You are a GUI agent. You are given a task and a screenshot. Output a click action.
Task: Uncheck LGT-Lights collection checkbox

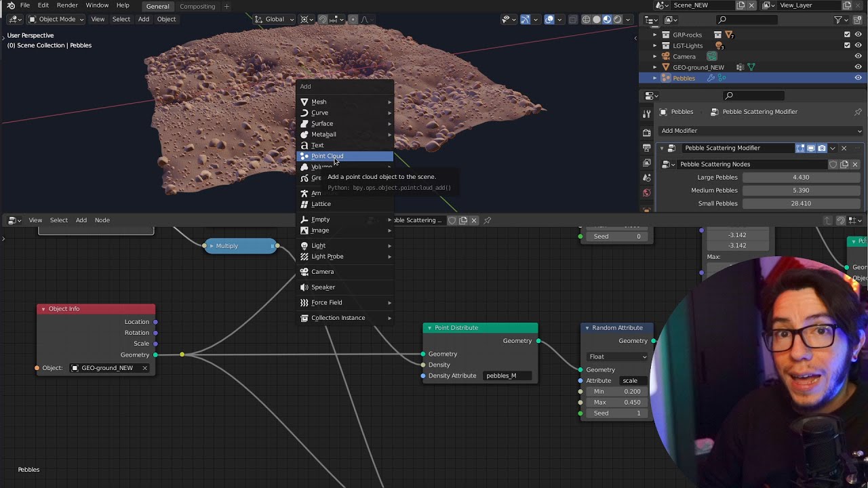(x=847, y=45)
